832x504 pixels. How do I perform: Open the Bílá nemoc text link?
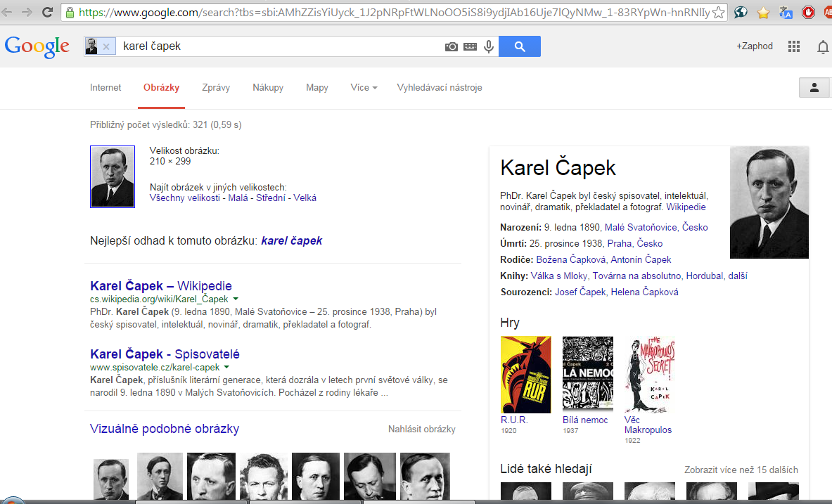point(585,420)
